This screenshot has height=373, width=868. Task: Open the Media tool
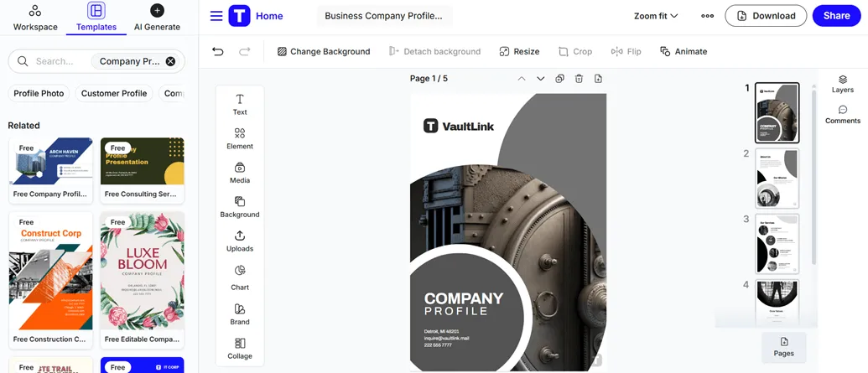tap(240, 174)
